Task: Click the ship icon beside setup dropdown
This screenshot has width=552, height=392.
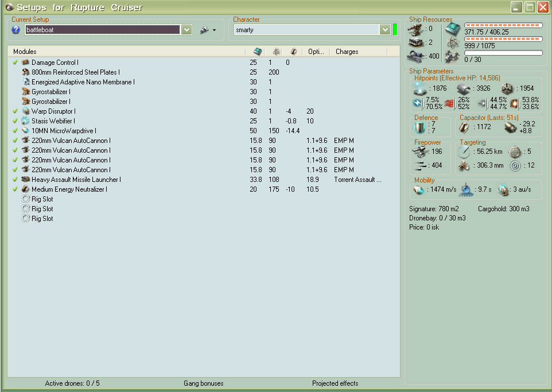Action: pos(204,30)
